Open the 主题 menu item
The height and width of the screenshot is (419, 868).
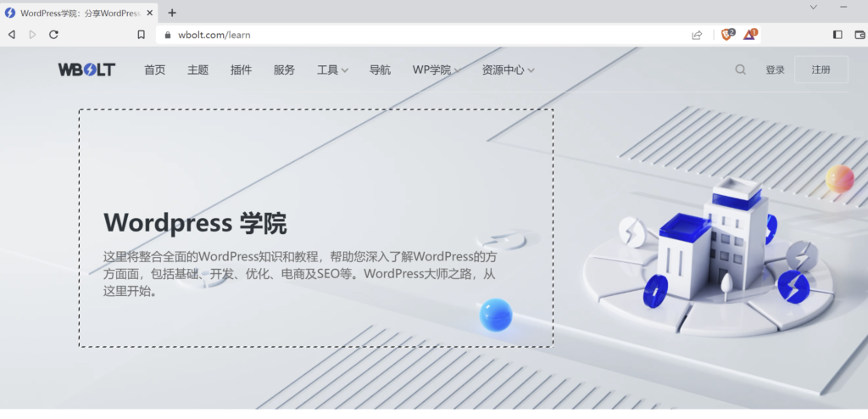coord(198,70)
